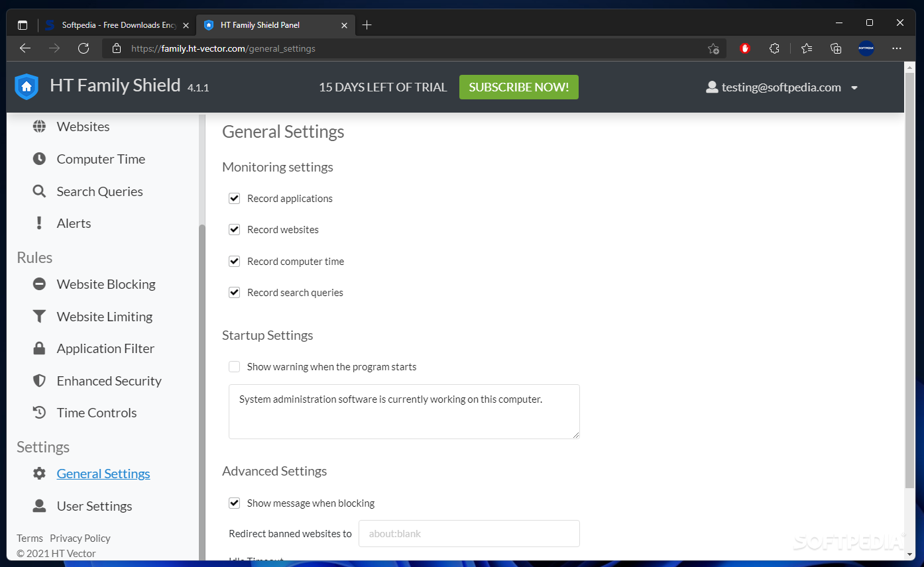Click the Website Blocking minus-circle icon
This screenshot has height=567, width=924.
pyautogui.click(x=40, y=284)
